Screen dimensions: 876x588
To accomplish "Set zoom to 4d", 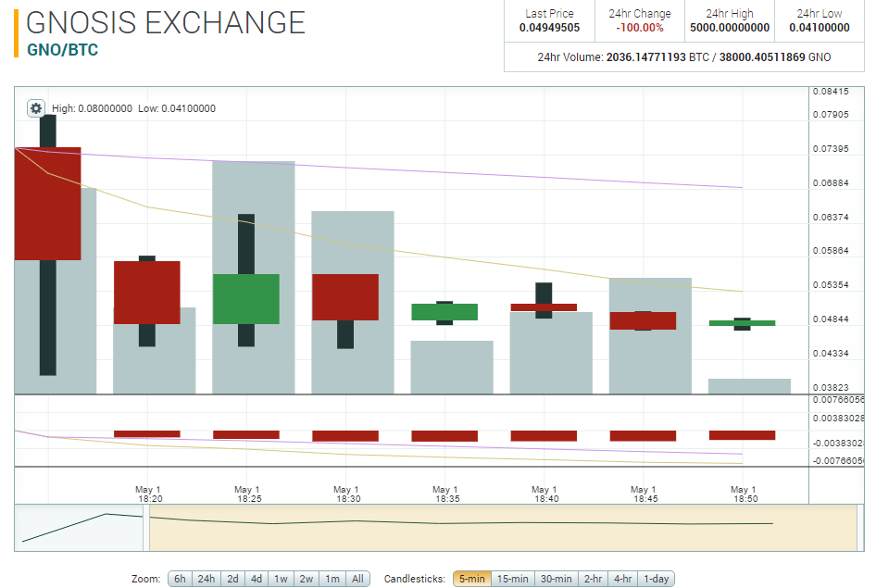I will pyautogui.click(x=256, y=579).
